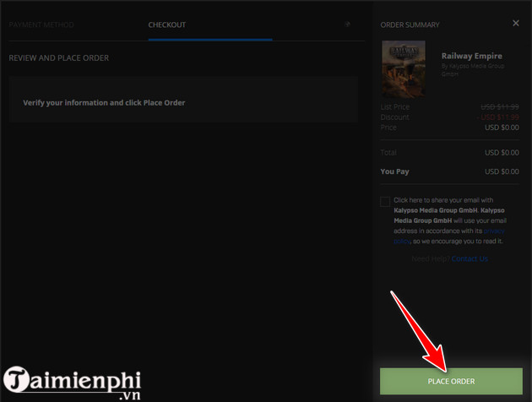Switch to the Payment Method tab
Screen dimensions: 532x402
41,24
